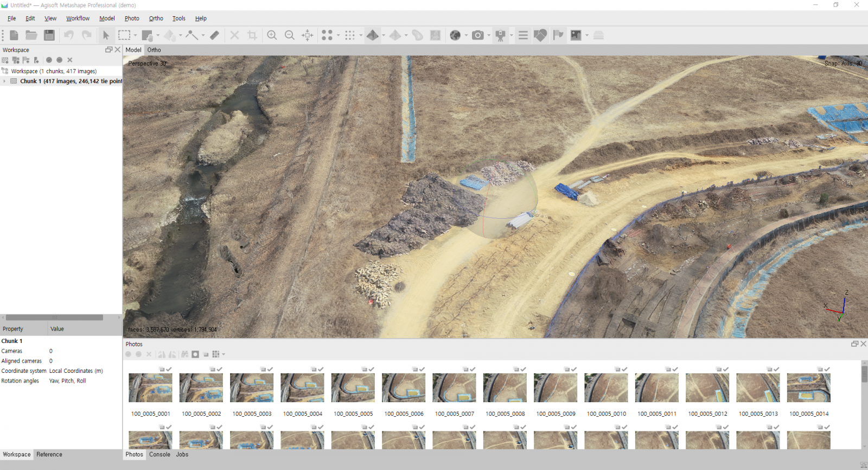Image resolution: width=868 pixels, height=470 pixels.
Task: Click the Ruler measurement tool
Action: 214,35
